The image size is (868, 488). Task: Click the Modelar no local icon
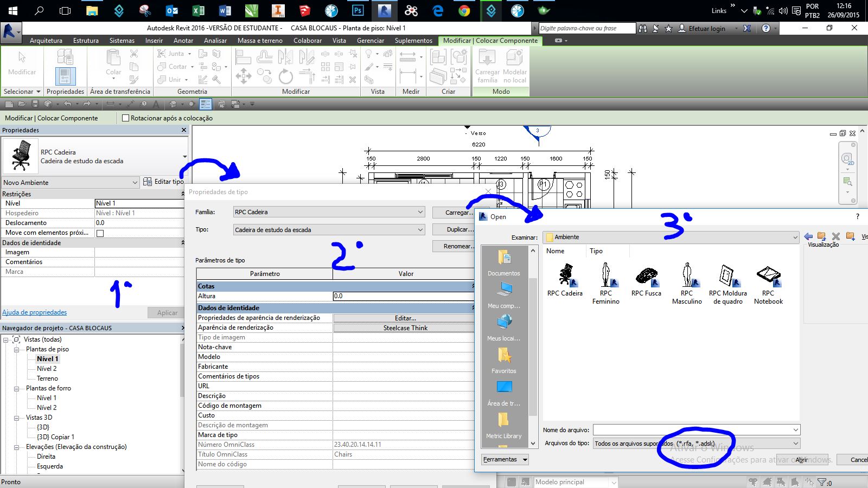click(514, 66)
